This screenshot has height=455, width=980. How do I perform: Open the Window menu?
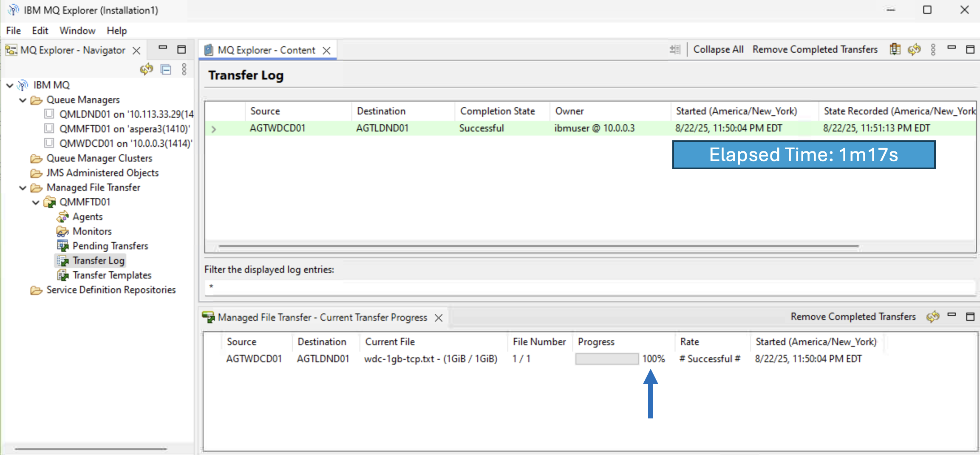pyautogui.click(x=77, y=31)
